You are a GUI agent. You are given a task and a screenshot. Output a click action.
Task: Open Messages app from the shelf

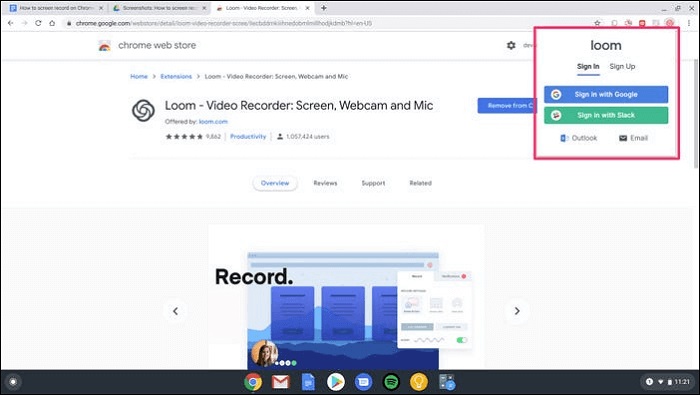tap(363, 382)
